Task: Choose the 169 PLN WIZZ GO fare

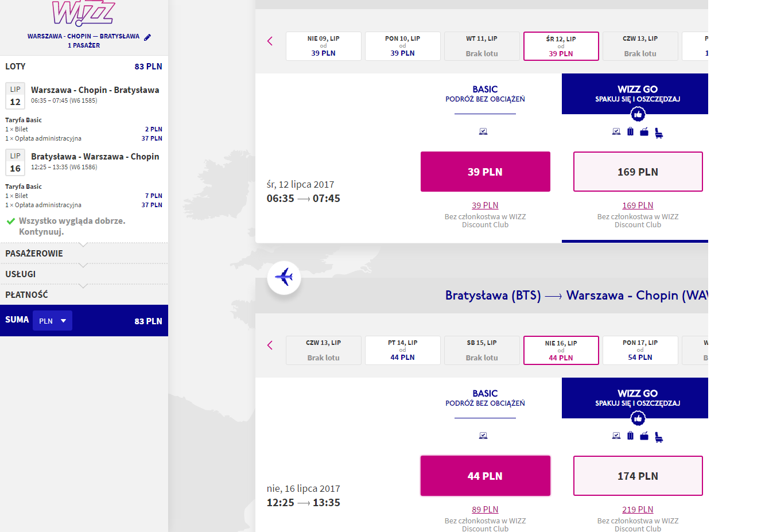Action: pos(638,172)
